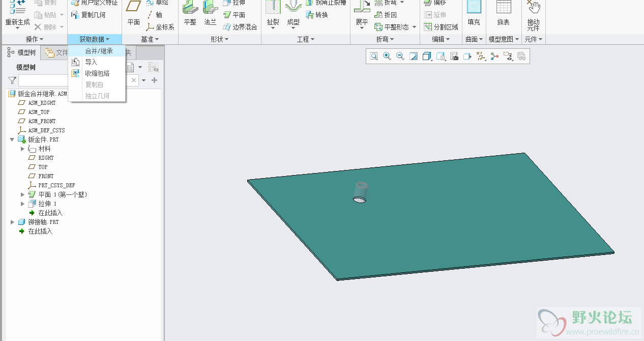Expand the Shapes (形状) group dropdown
The width and height of the screenshot is (644, 341).
point(219,39)
